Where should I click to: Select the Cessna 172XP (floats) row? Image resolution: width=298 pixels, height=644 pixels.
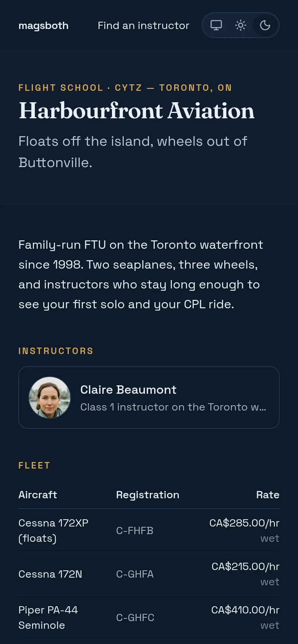[149, 531]
